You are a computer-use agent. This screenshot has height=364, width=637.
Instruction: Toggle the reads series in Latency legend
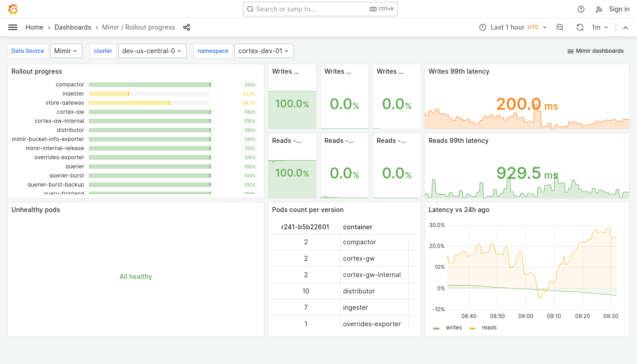489,327
